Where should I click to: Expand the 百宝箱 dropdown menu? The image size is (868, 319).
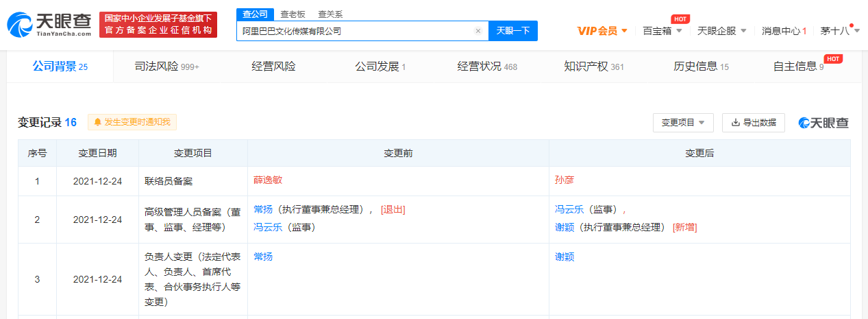coord(662,31)
